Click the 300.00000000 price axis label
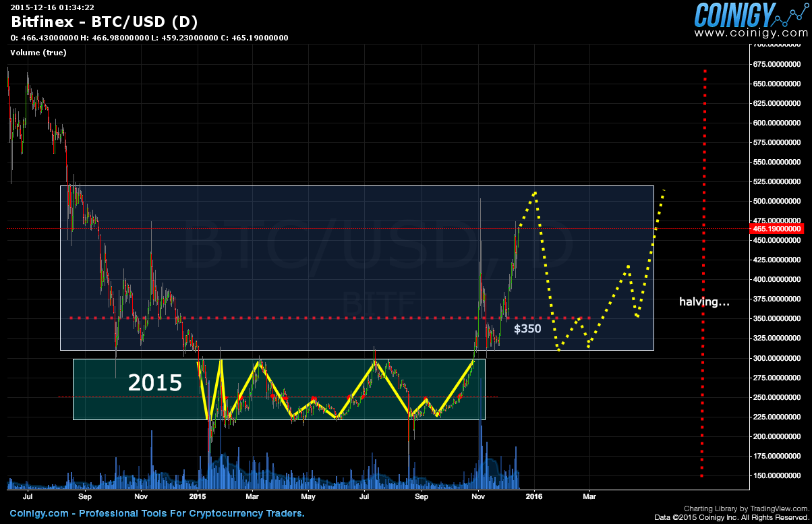This screenshot has width=812, height=524. coord(778,358)
